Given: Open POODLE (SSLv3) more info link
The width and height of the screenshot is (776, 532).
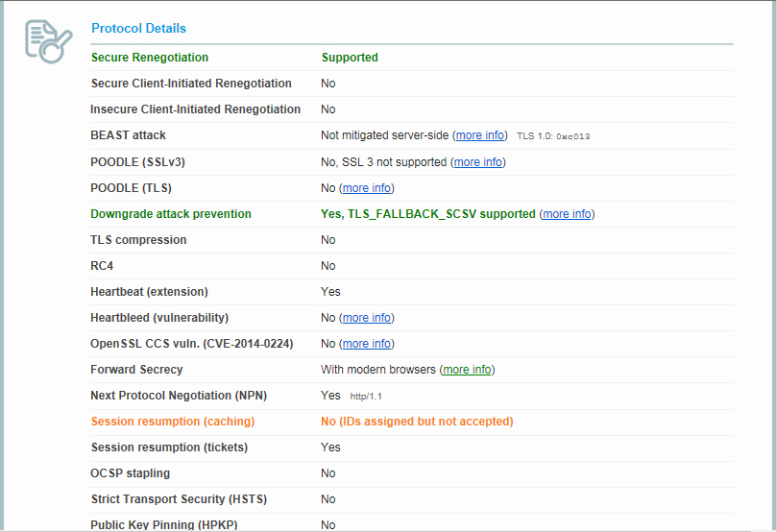Looking at the screenshot, I should [478, 162].
